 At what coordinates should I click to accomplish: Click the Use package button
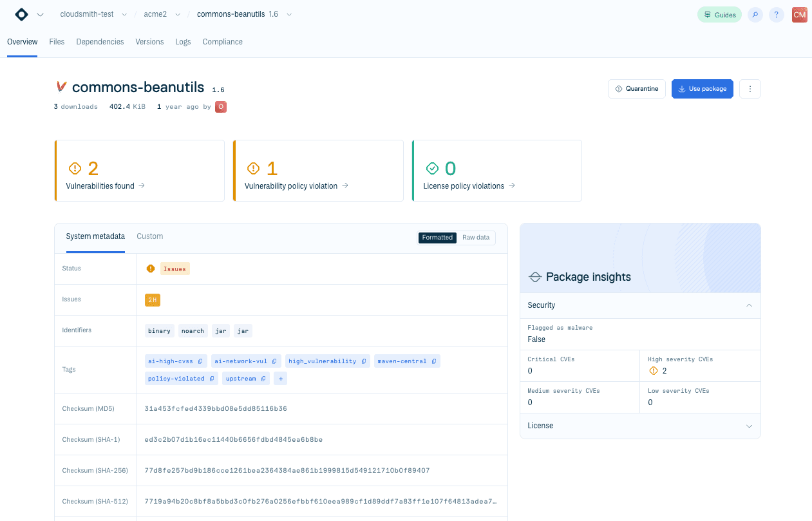click(703, 89)
